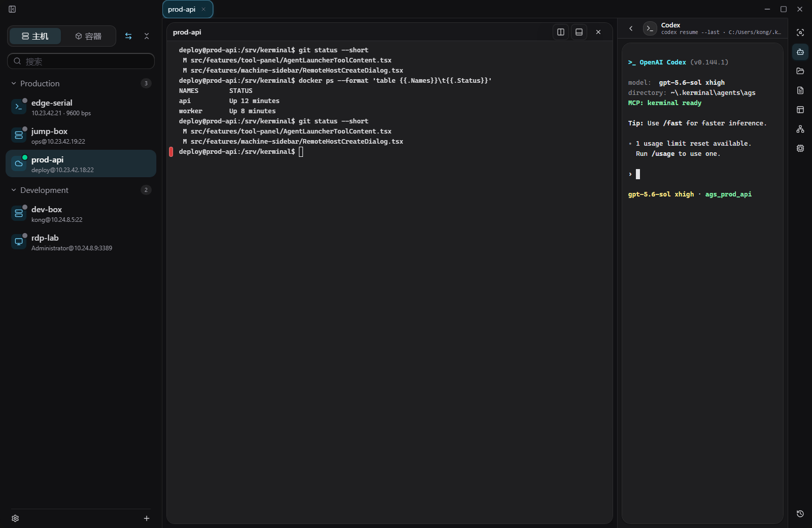Open settings gear at sidebar bottom

(x=15, y=518)
